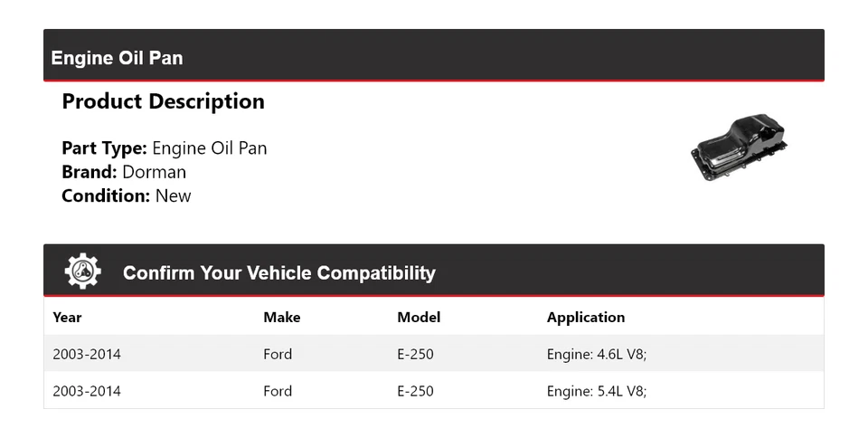
Task: Click the Brand: Dorman line
Action: [x=124, y=172]
